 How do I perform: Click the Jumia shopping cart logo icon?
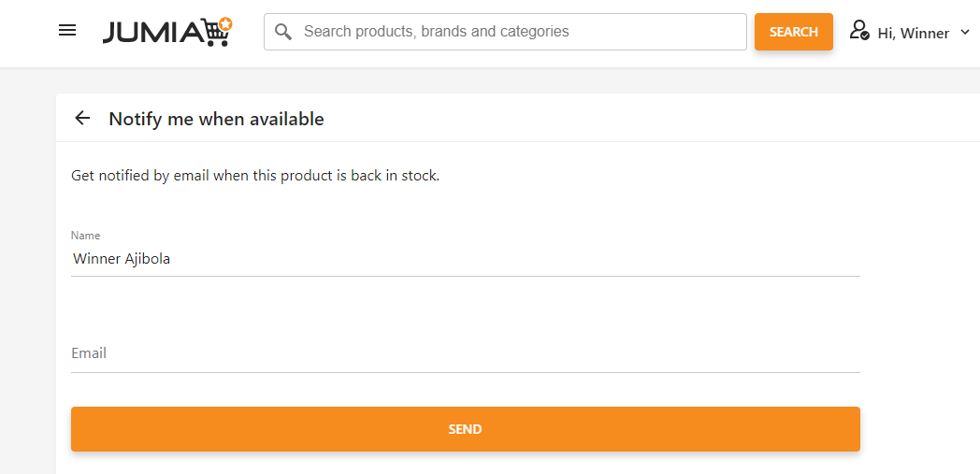click(217, 35)
